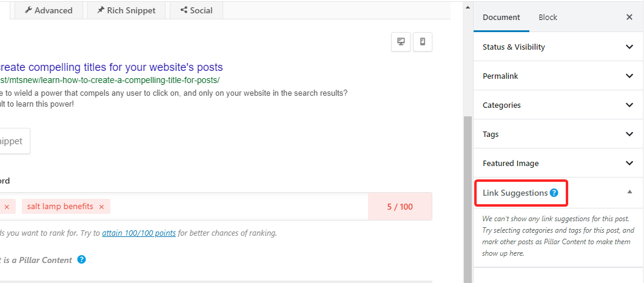Viewport: 644px width, 283px height.
Task: Expand the Permalink panel
Action: click(558, 76)
